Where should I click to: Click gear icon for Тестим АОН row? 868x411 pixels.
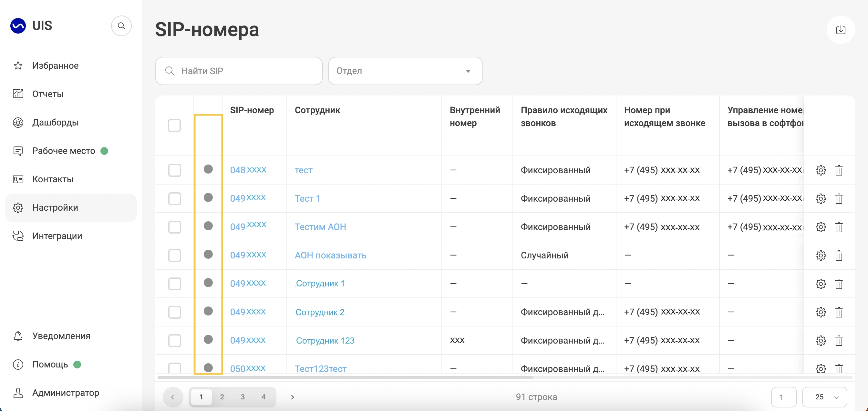point(821,227)
